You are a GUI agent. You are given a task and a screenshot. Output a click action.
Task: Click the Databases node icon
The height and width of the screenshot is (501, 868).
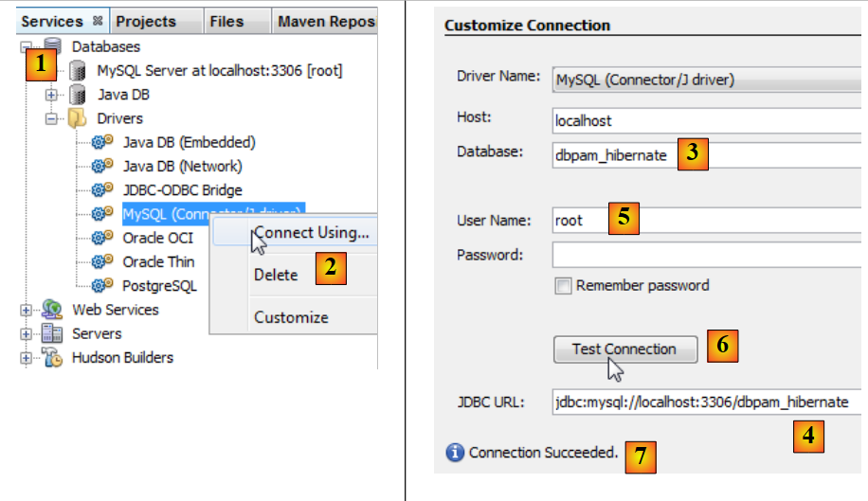point(53,46)
